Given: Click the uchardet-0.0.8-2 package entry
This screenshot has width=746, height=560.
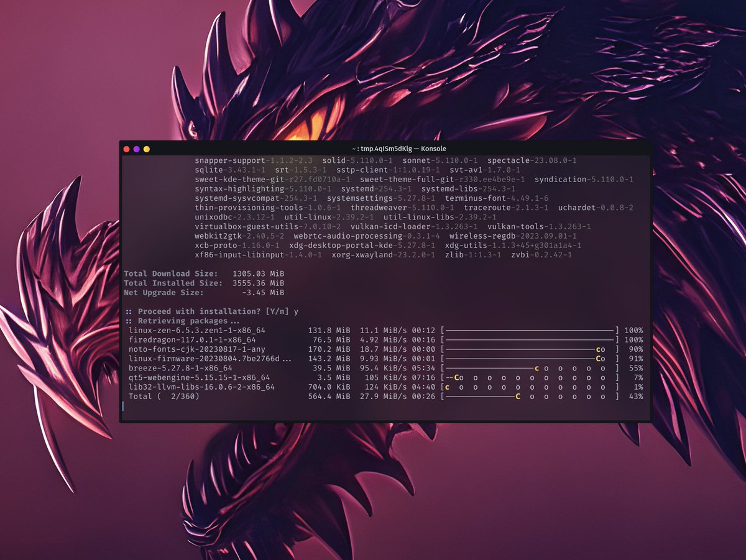Looking at the screenshot, I should pos(596,208).
